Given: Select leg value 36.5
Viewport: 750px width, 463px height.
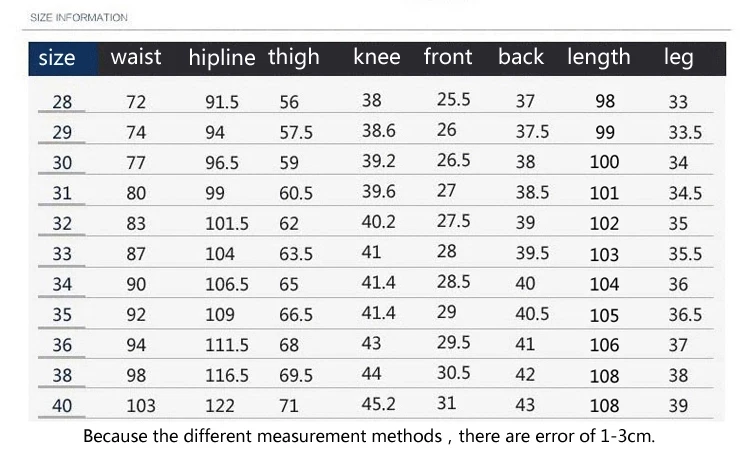Looking at the screenshot, I should pos(685,315).
